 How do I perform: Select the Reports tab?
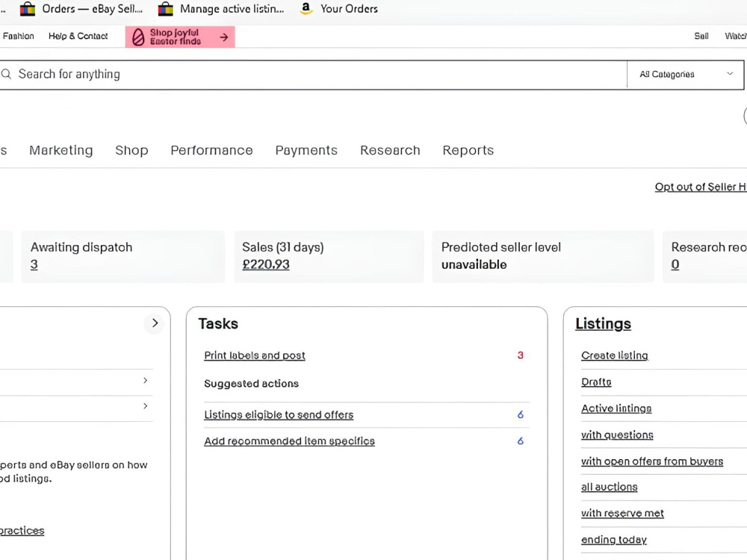click(468, 150)
